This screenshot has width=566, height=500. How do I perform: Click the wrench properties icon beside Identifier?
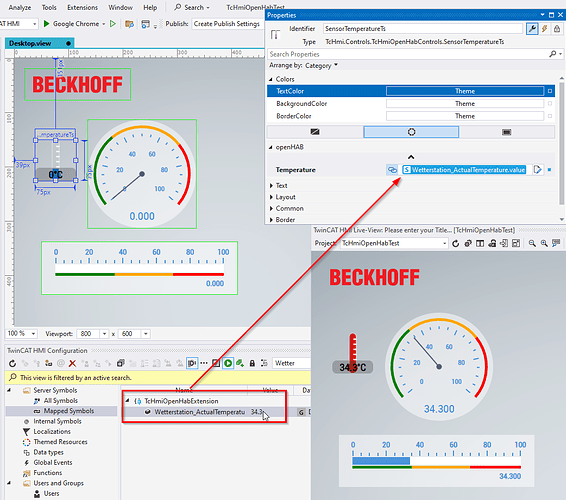(x=532, y=29)
